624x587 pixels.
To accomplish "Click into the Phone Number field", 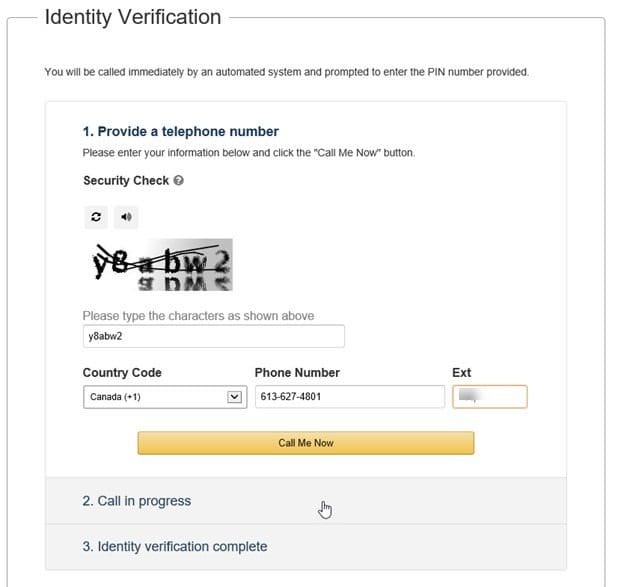I will (x=350, y=396).
